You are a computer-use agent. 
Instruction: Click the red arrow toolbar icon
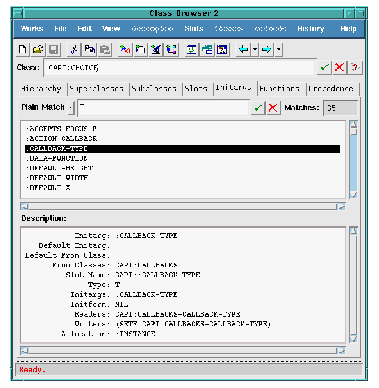[125, 50]
